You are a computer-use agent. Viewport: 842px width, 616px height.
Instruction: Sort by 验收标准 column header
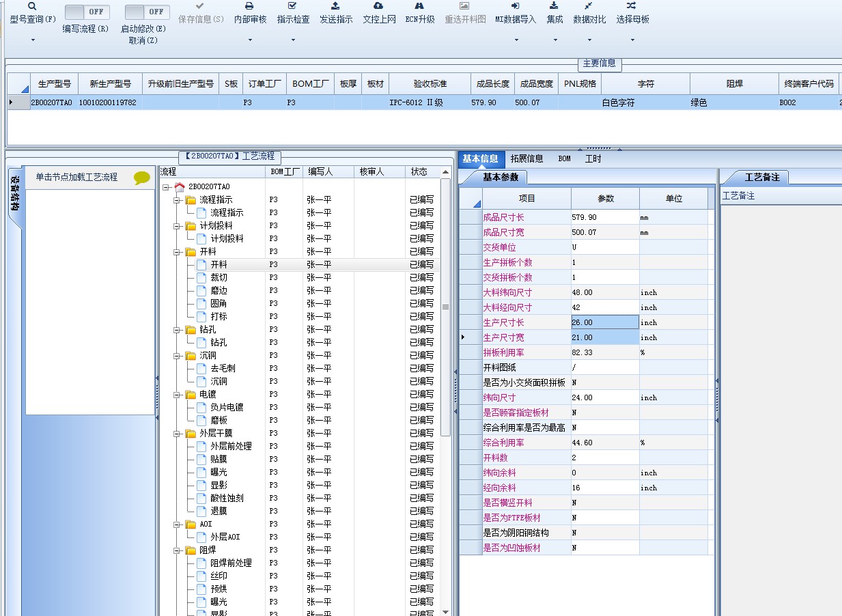tap(430, 84)
